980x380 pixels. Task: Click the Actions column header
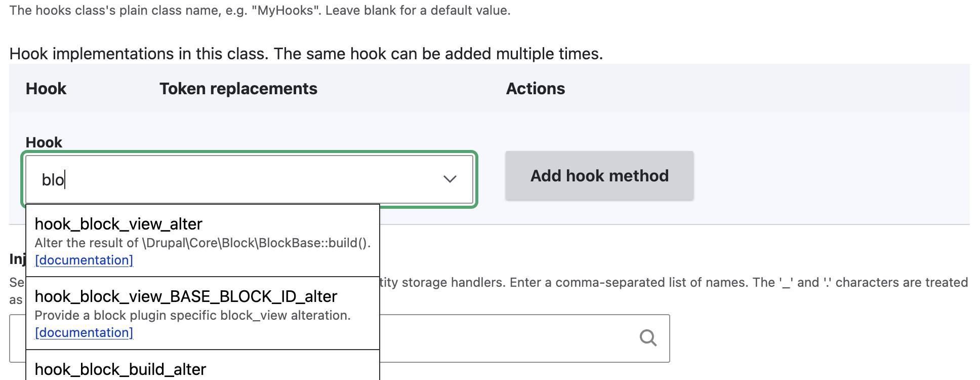(x=535, y=89)
